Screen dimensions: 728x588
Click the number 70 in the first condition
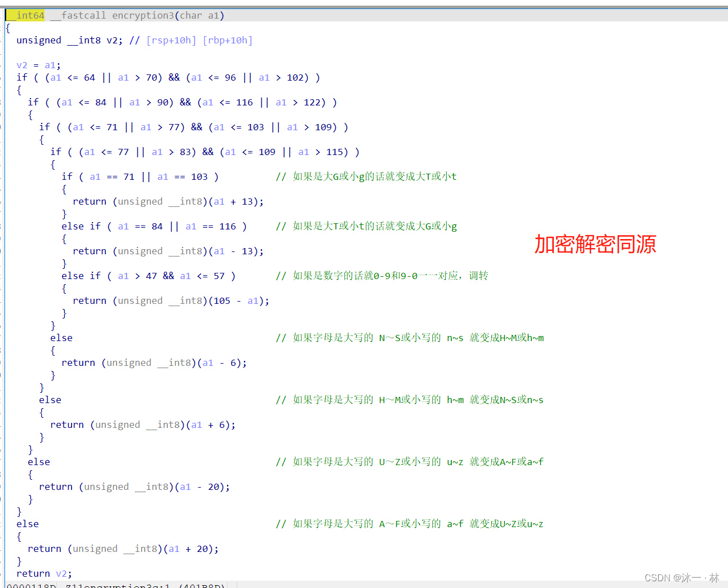tap(152, 77)
